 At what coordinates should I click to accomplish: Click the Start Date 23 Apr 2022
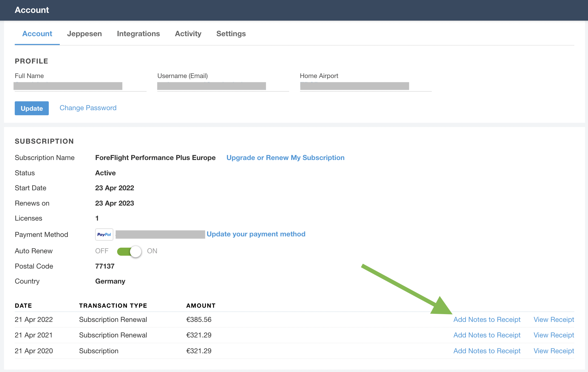coord(114,188)
